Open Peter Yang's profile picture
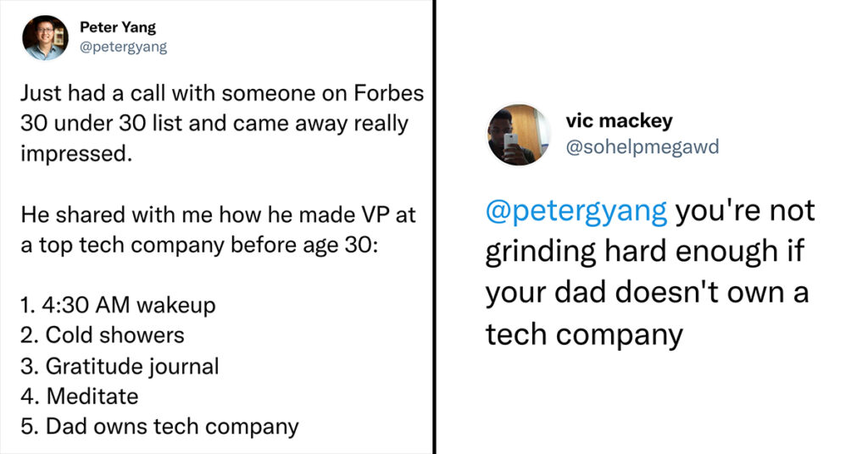The image size is (868, 454). click(x=46, y=37)
